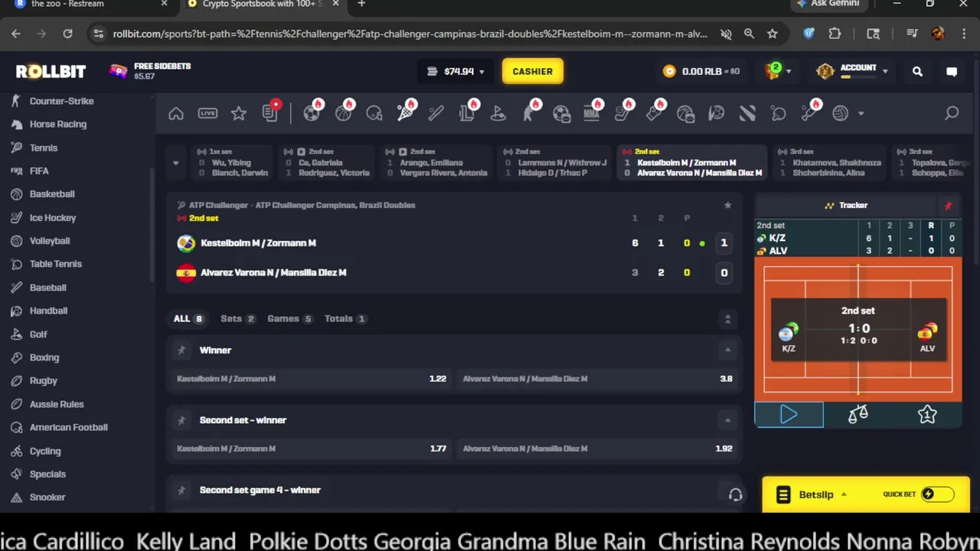This screenshot has width=980, height=551.
Task: Bookmark this page in Chrome
Action: [x=773, y=34]
